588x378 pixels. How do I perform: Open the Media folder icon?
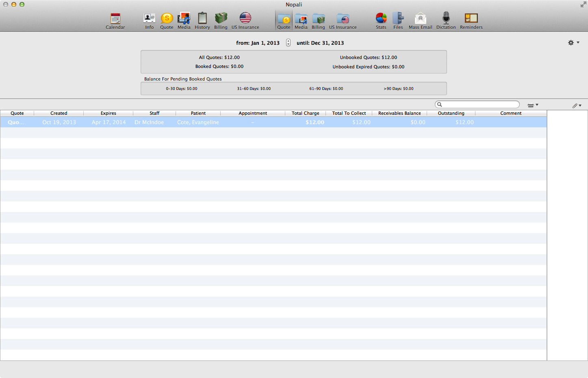[x=301, y=21]
